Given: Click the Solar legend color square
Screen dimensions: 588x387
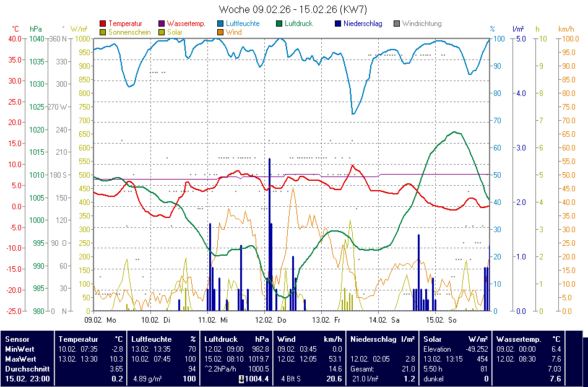Looking at the screenshot, I should click(162, 32).
